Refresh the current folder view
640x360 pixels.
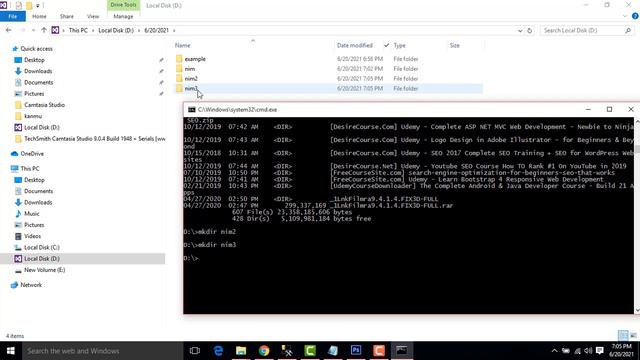[530, 31]
